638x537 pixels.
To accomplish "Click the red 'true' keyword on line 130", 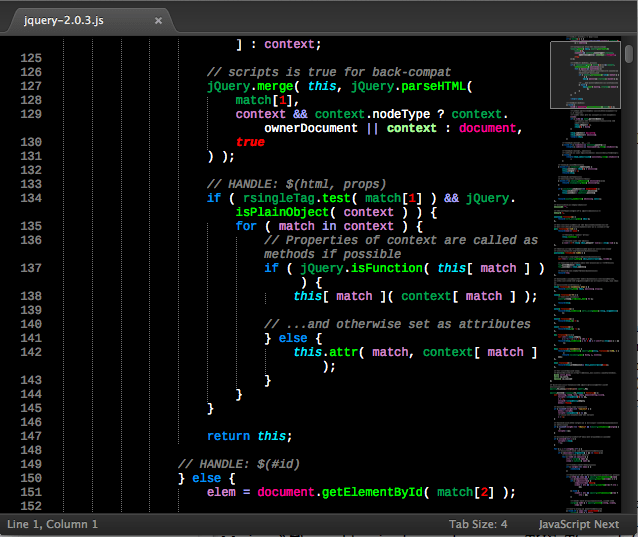I will tap(250, 142).
